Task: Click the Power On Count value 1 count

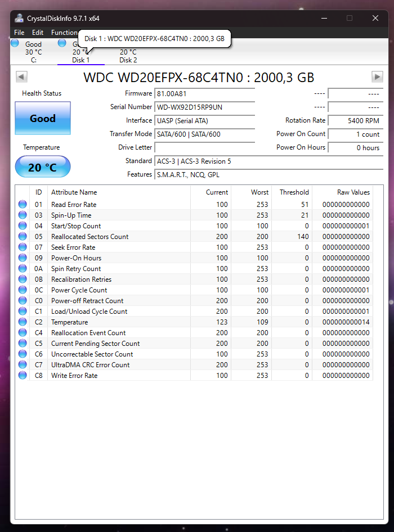Action: [355, 134]
